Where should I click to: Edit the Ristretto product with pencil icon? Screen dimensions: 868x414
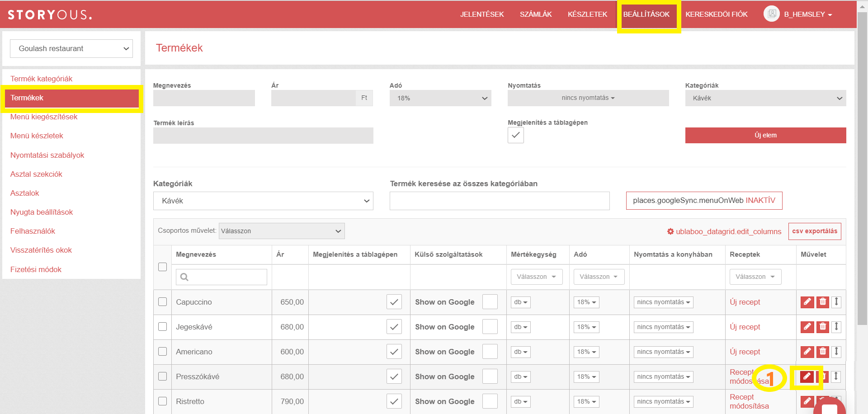pos(807,401)
